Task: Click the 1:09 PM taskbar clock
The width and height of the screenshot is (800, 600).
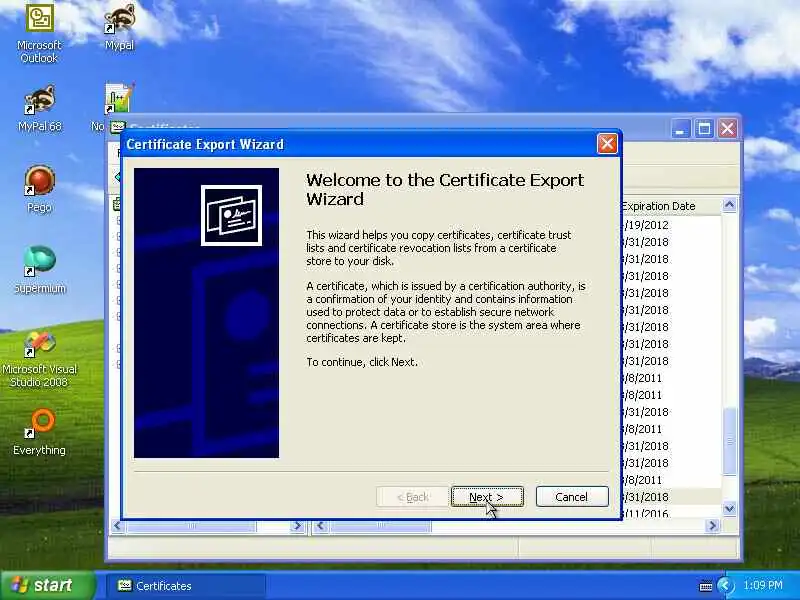Action: click(x=763, y=585)
